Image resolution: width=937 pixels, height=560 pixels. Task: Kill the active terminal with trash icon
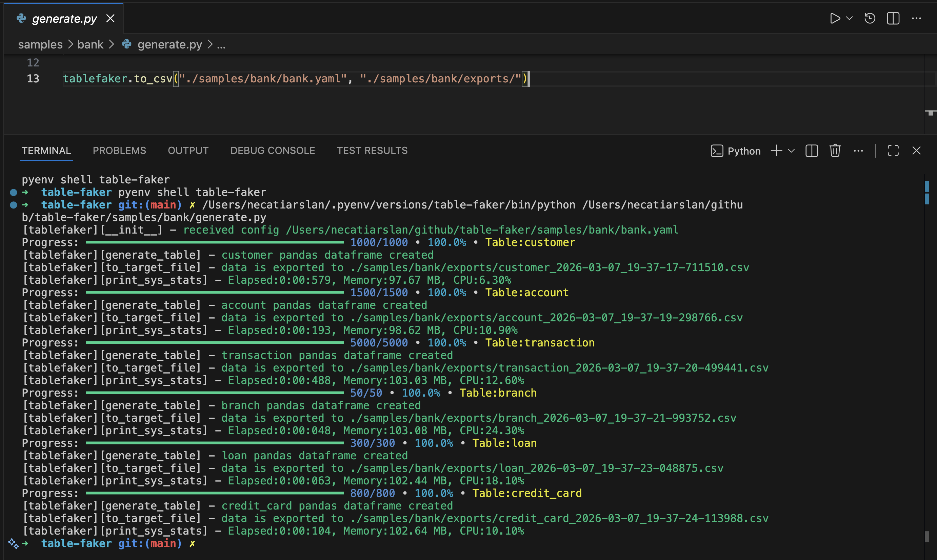(x=834, y=151)
